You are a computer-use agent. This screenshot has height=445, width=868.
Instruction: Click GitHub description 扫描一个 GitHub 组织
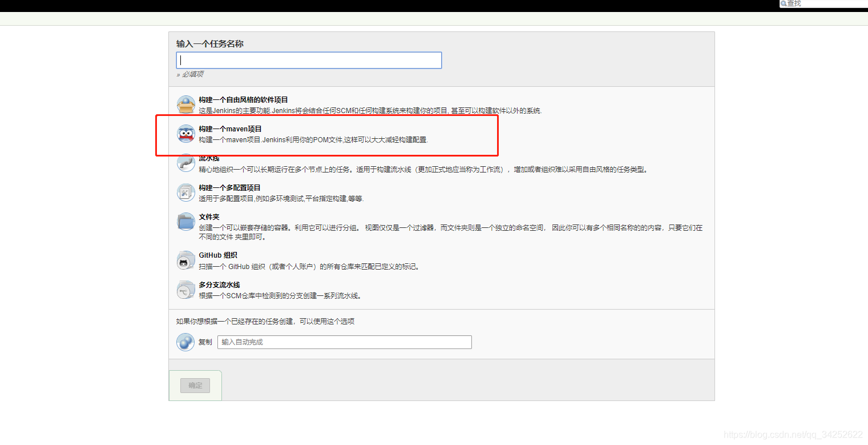coord(309,267)
